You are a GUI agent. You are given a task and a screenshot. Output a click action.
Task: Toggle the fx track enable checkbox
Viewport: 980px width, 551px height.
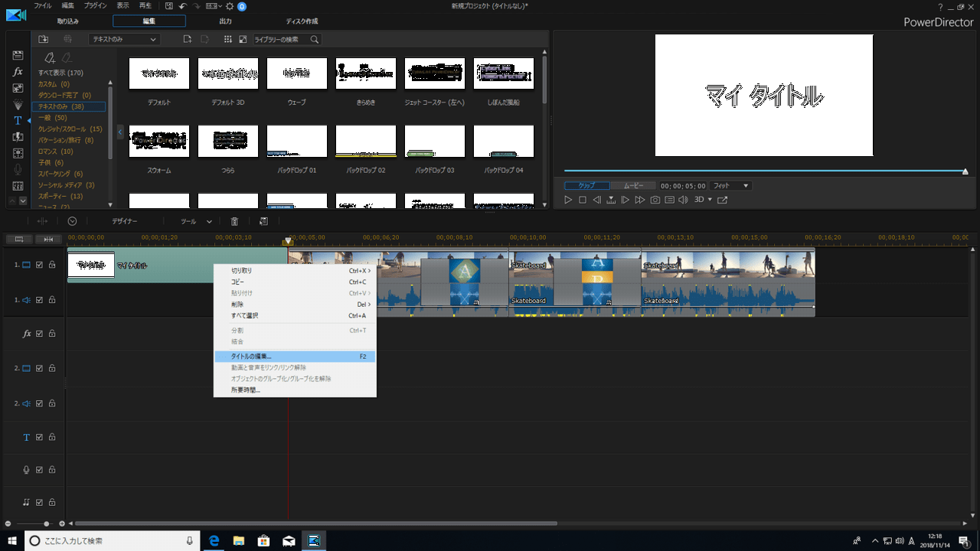click(40, 334)
